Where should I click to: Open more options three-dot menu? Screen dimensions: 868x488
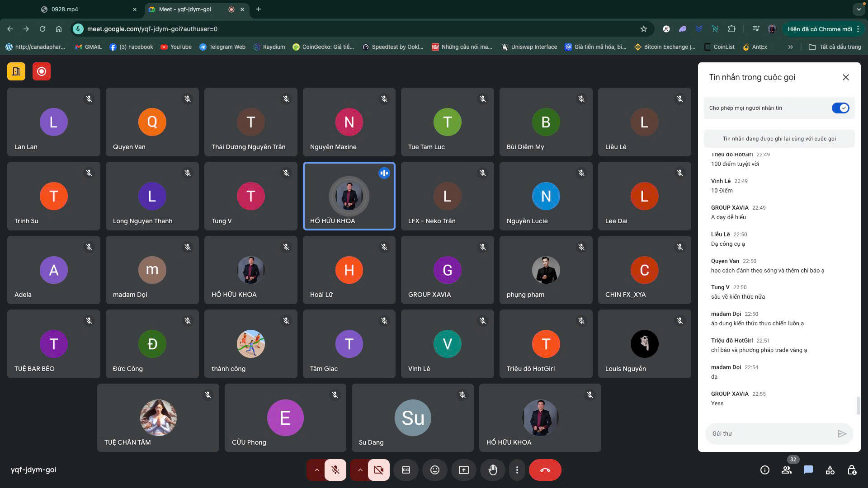[x=517, y=470]
